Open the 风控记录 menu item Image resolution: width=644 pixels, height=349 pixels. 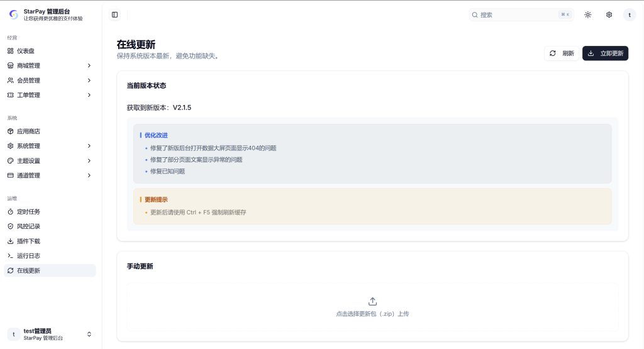[50, 226]
